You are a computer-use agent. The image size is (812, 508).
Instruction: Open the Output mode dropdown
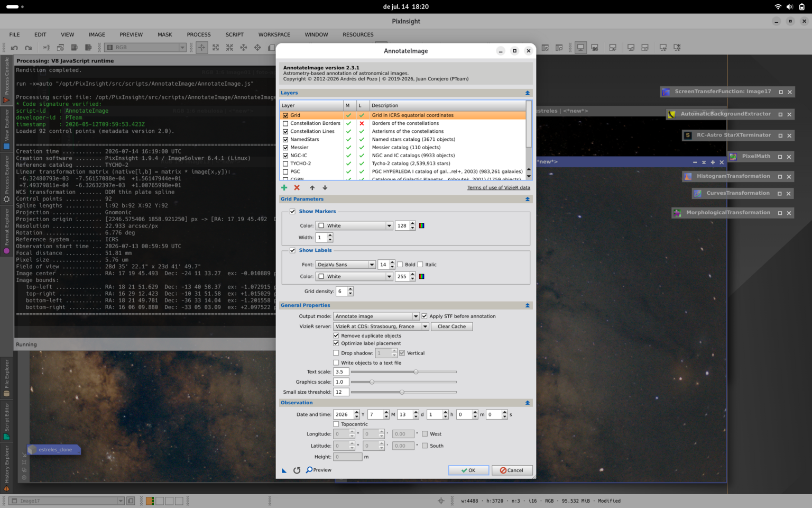pyautogui.click(x=376, y=316)
